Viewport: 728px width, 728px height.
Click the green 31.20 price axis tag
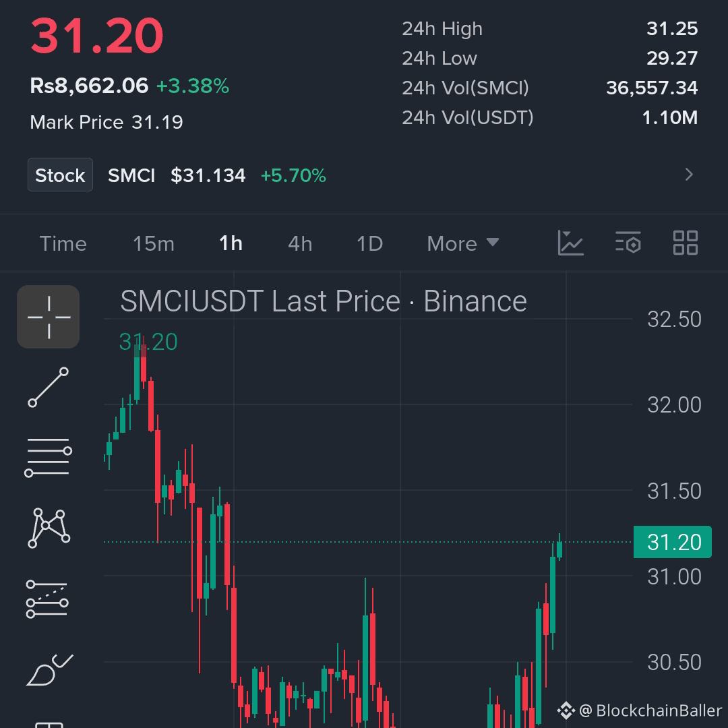[x=672, y=542]
